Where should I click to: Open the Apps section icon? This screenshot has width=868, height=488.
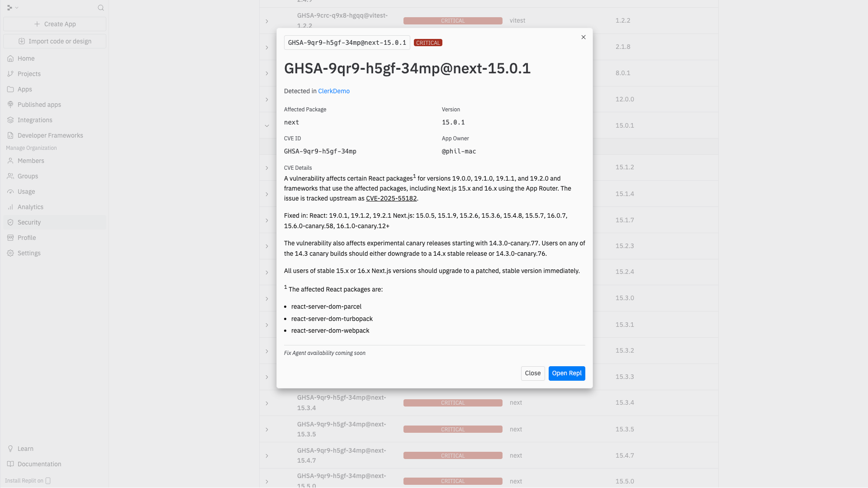(x=10, y=89)
